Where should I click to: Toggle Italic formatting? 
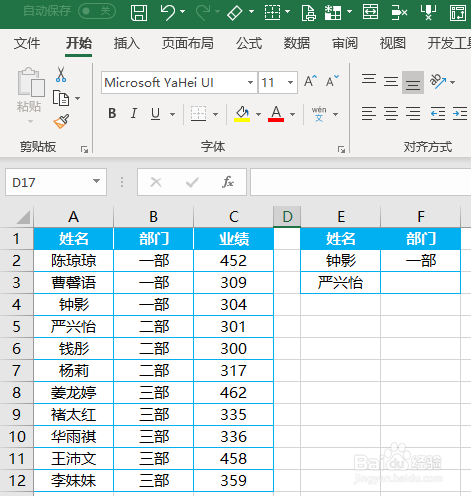[x=134, y=113]
